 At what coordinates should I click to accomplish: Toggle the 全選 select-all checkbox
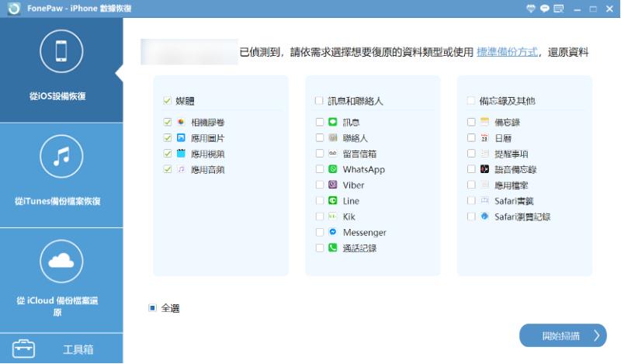(x=152, y=308)
